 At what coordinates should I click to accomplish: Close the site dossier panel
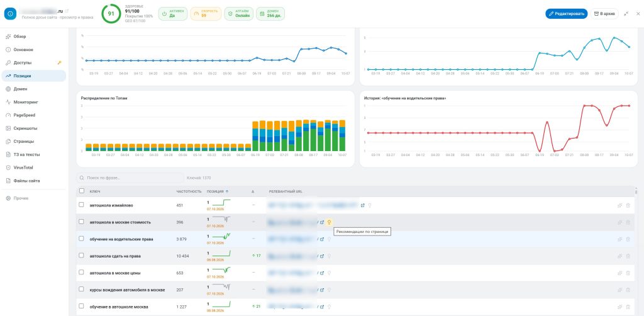638,14
